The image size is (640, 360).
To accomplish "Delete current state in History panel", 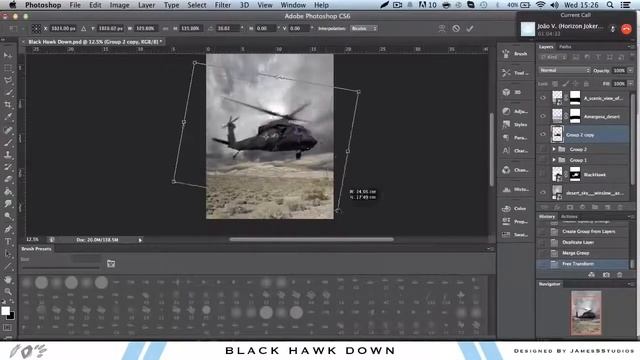I will [x=620, y=275].
